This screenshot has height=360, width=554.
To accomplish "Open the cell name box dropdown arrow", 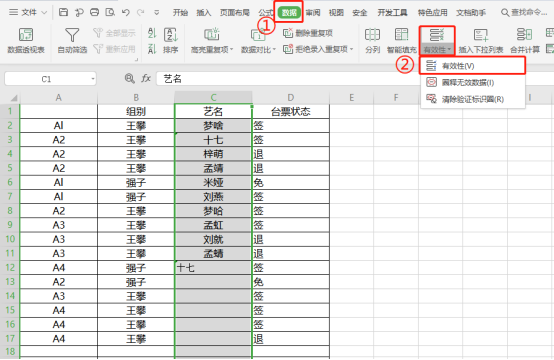I will tap(93, 78).
